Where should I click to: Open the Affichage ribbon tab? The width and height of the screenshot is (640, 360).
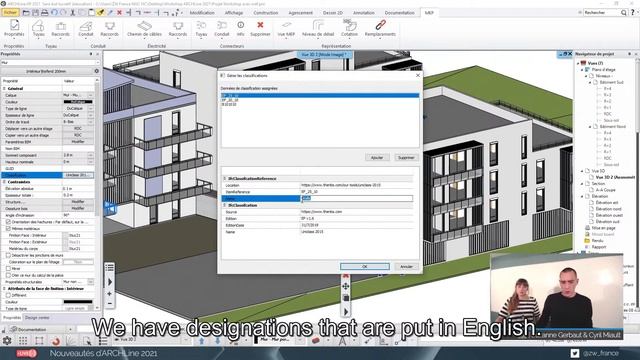tap(234, 13)
